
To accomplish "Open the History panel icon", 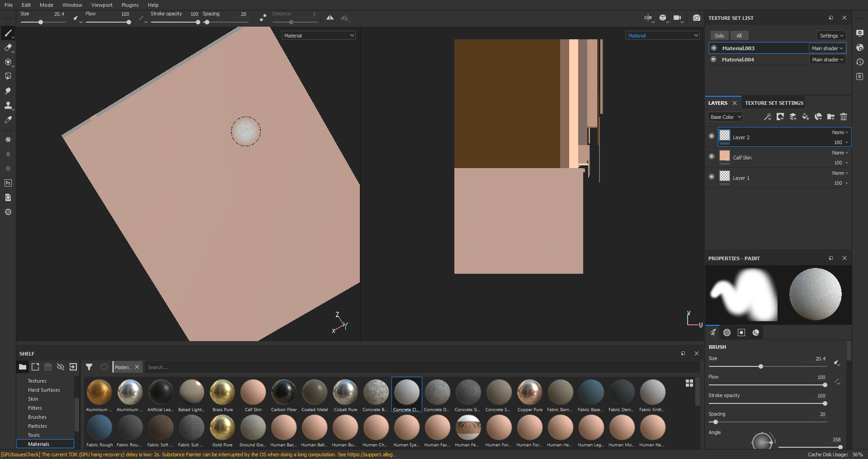I will 860,62.
